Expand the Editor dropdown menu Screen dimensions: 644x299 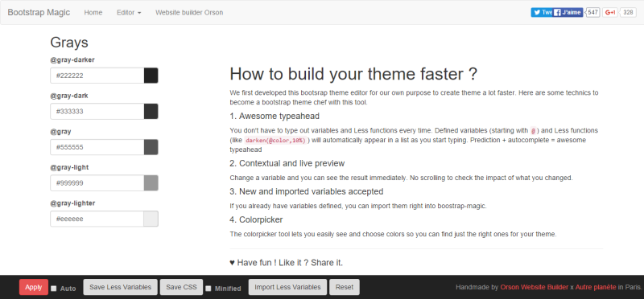click(x=129, y=12)
